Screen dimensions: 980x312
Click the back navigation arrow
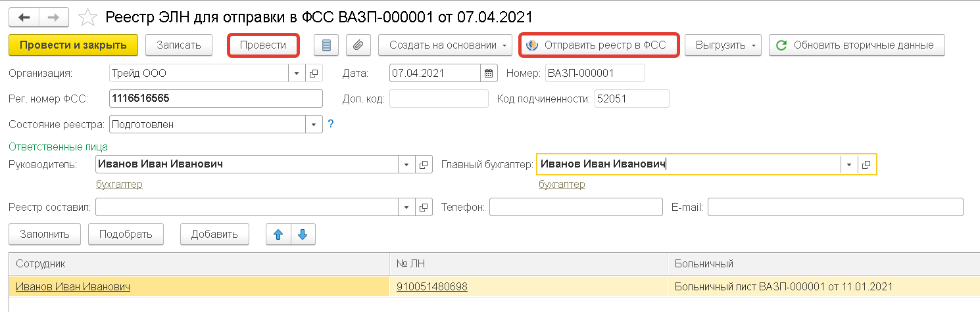click(x=25, y=16)
